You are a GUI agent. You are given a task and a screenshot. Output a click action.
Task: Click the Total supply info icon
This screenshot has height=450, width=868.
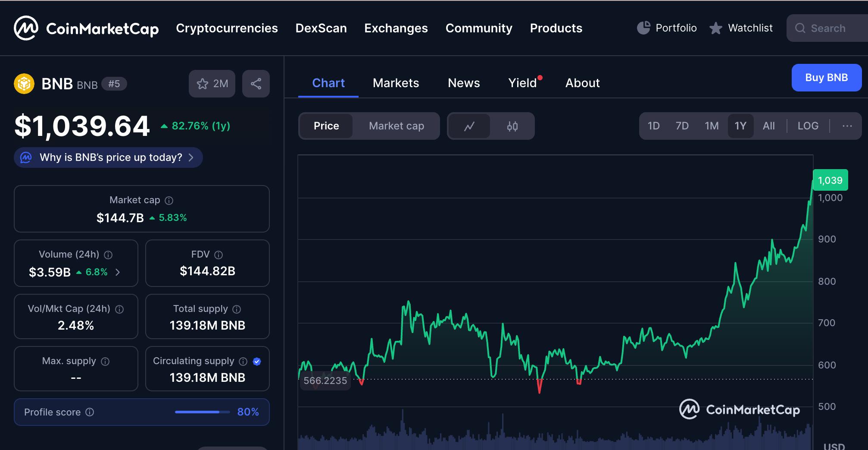[237, 309]
